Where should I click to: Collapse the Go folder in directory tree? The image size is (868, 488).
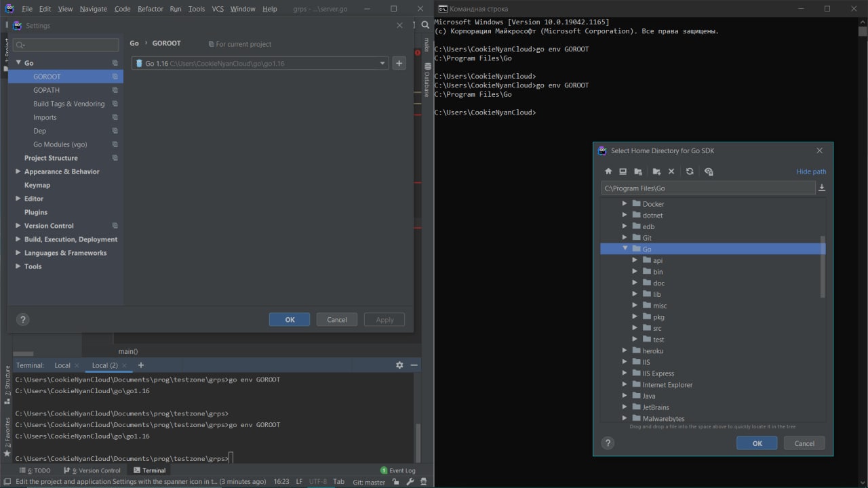tap(625, 249)
